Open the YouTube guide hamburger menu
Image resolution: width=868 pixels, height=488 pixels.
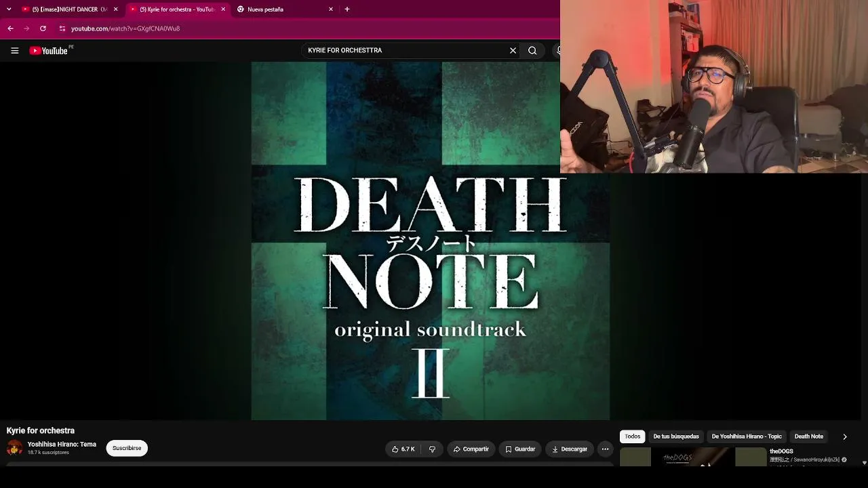point(14,50)
